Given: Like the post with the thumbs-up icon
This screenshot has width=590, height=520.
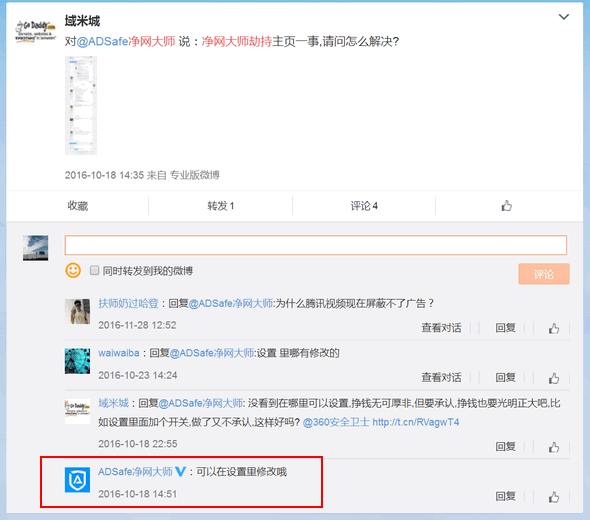Looking at the screenshot, I should (x=506, y=206).
